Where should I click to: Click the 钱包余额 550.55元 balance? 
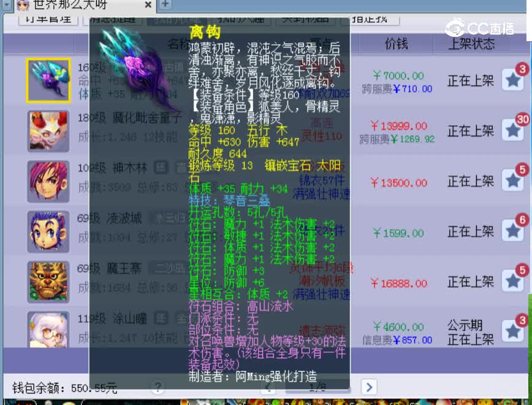(65, 388)
